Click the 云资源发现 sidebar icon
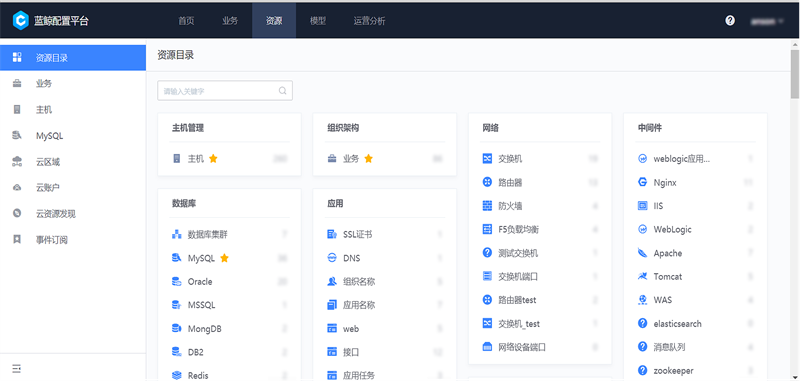This screenshot has width=800, height=381. [17, 214]
